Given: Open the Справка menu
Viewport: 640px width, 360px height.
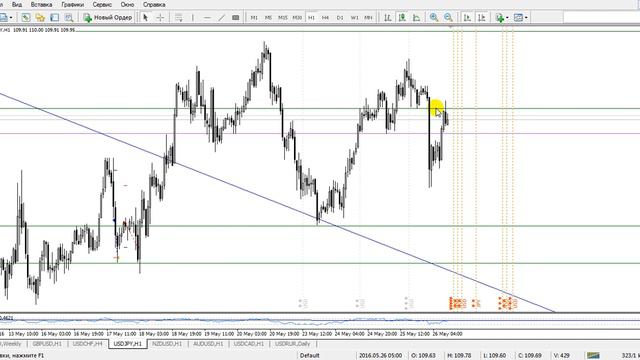Looking at the screenshot, I should tap(154, 4).
